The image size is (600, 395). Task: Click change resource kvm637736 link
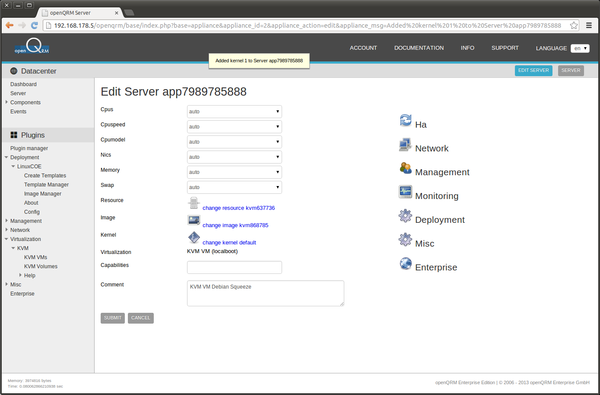tap(238, 208)
